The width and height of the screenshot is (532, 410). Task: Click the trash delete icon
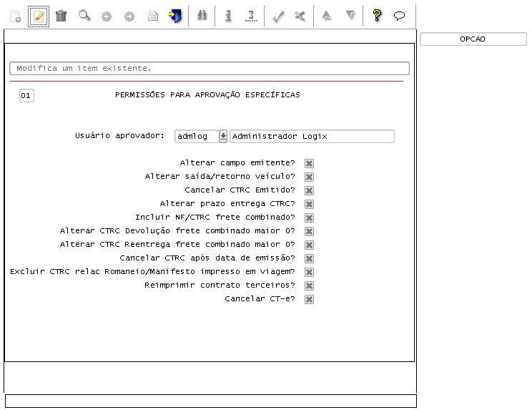[61, 16]
